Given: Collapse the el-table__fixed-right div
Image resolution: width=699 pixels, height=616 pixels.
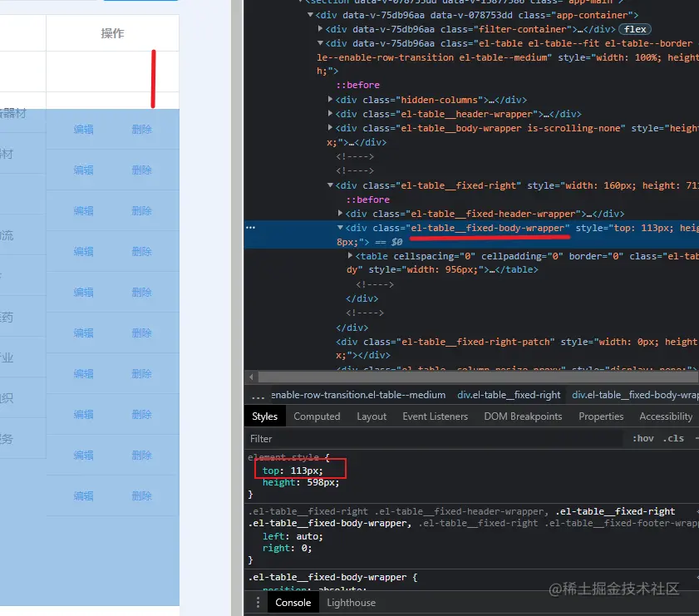Looking at the screenshot, I should pos(330,185).
